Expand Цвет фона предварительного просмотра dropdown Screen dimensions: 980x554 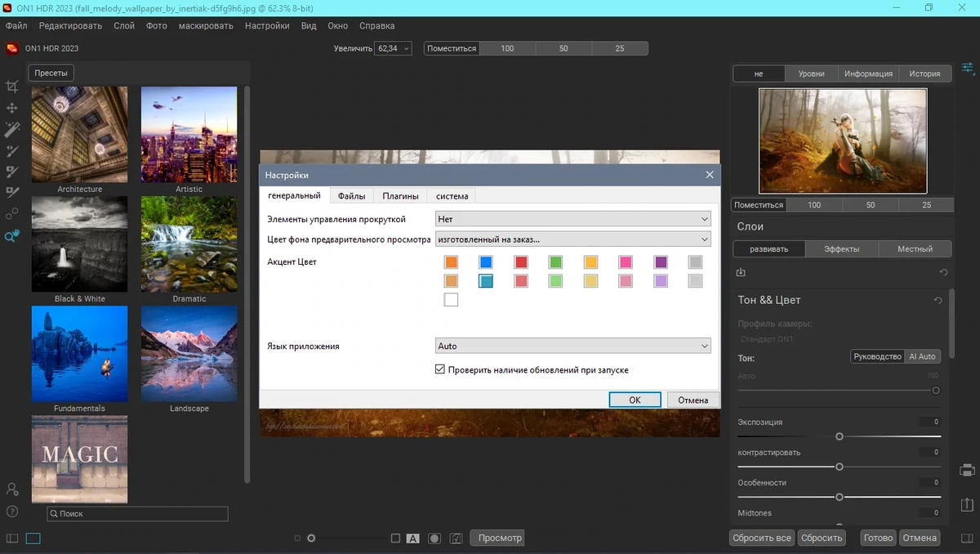(x=572, y=239)
